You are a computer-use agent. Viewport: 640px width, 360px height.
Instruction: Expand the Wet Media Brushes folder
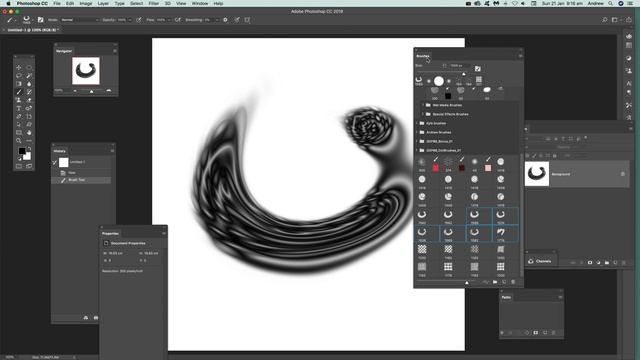(x=423, y=105)
